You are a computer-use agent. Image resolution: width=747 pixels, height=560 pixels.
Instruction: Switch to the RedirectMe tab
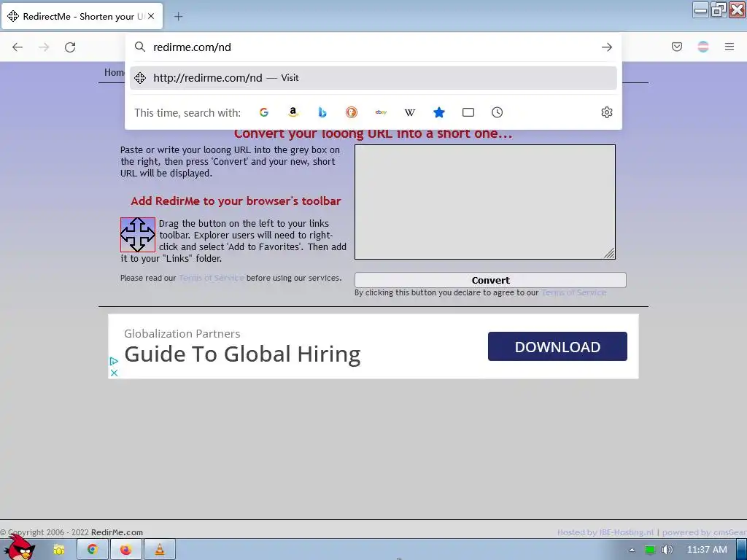pos(82,16)
